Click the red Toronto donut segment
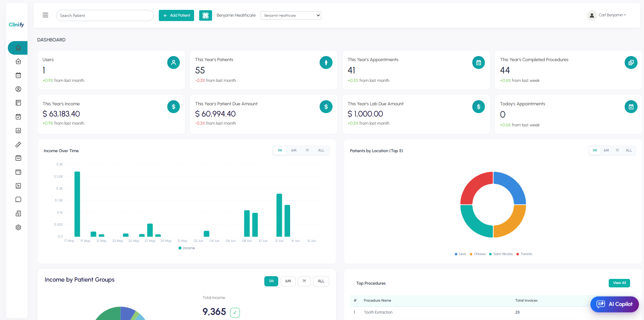The image size is (644, 320). coord(473,185)
